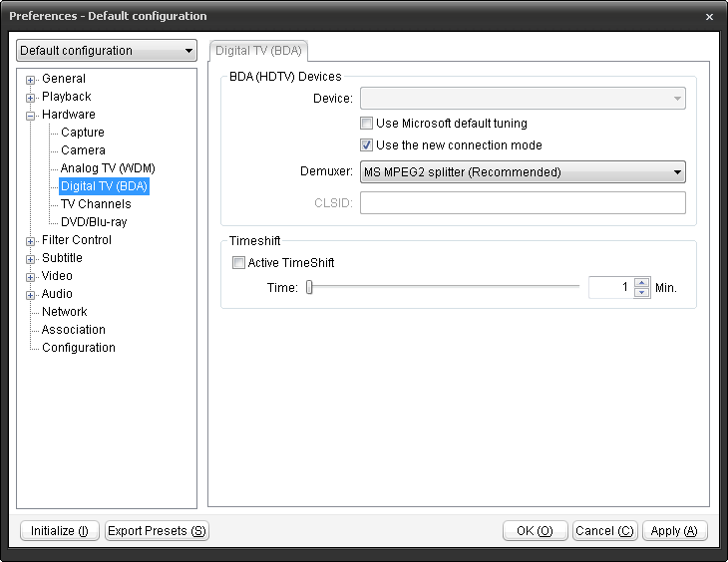The image size is (728, 562).
Task: Expand the General tree node
Action: [x=30, y=80]
